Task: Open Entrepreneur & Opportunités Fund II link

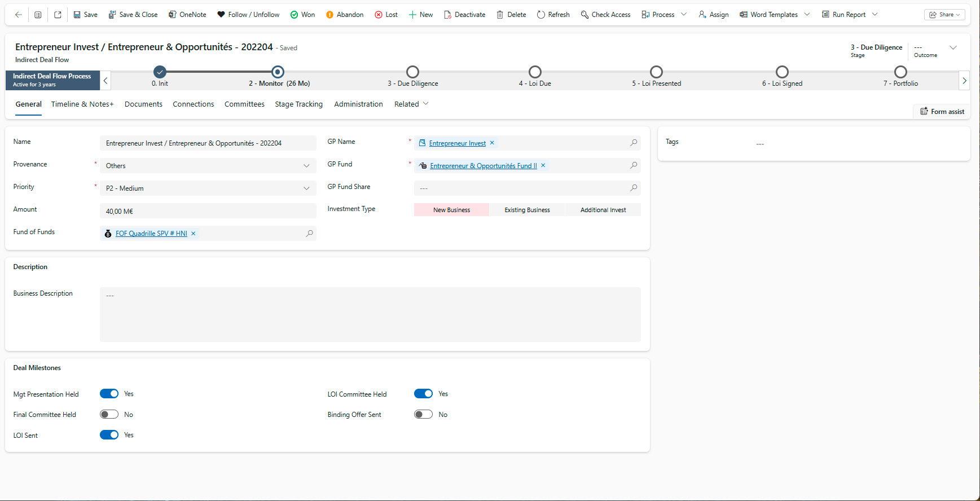Action: pyautogui.click(x=484, y=166)
